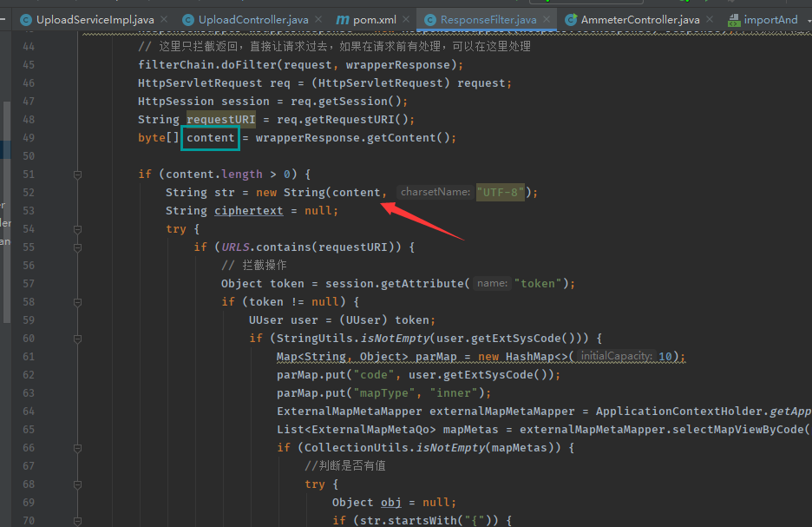Click ExternalMapMetaMapper type on line 64
812x527 pixels.
pos(349,412)
